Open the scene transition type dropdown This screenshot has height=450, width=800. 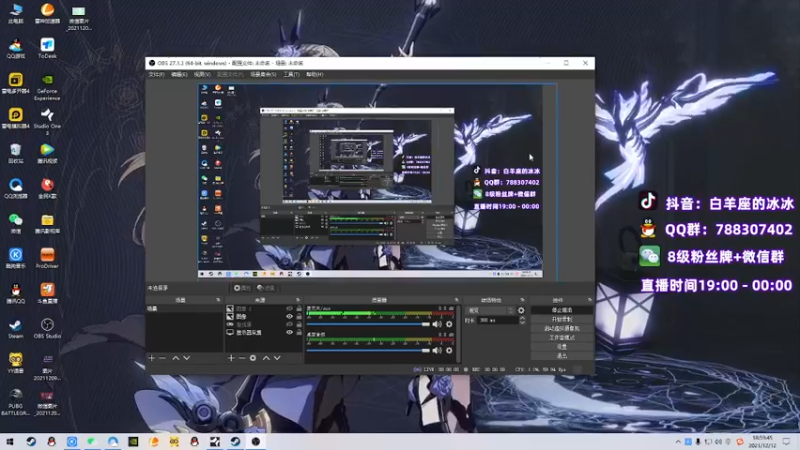click(490, 310)
